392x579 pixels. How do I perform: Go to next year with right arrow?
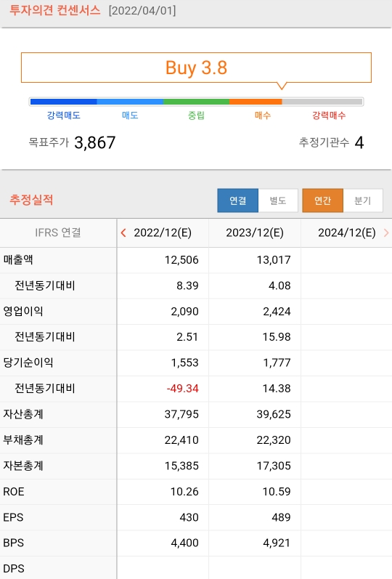tap(386, 233)
